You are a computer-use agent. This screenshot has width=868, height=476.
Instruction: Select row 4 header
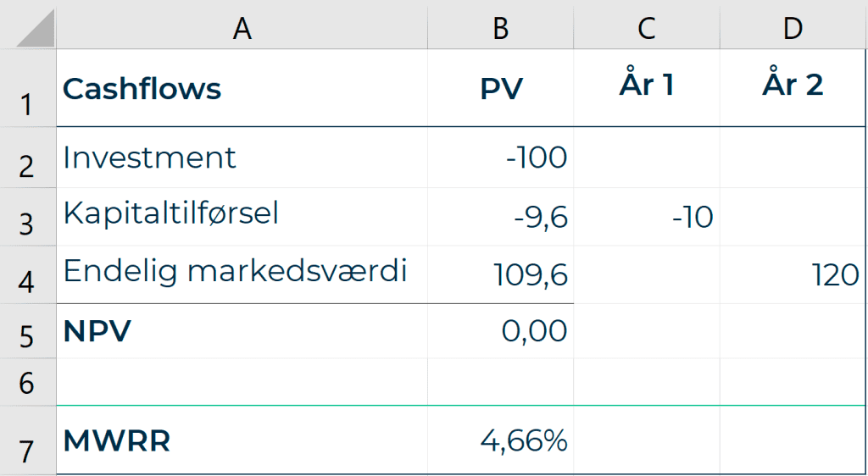point(28,274)
